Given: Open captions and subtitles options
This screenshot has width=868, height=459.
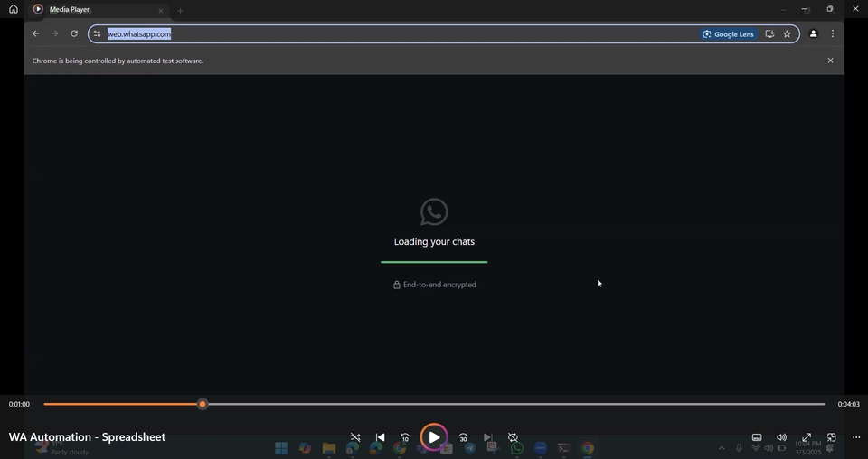Looking at the screenshot, I should click(x=757, y=437).
